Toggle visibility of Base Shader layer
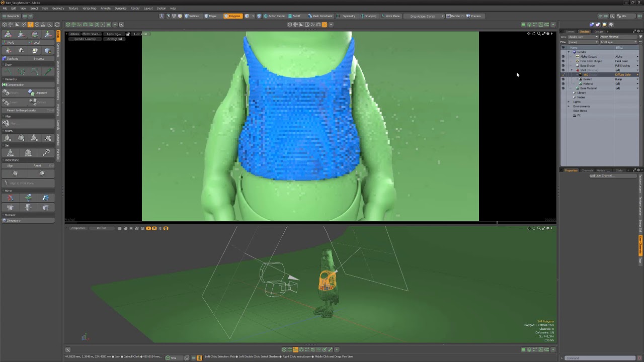This screenshot has height=362, width=644. coord(563,65)
